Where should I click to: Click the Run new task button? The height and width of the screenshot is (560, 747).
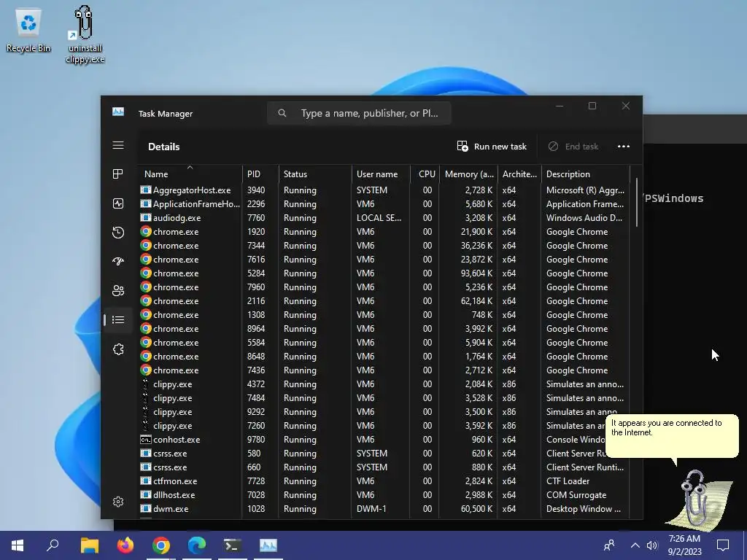492,146
